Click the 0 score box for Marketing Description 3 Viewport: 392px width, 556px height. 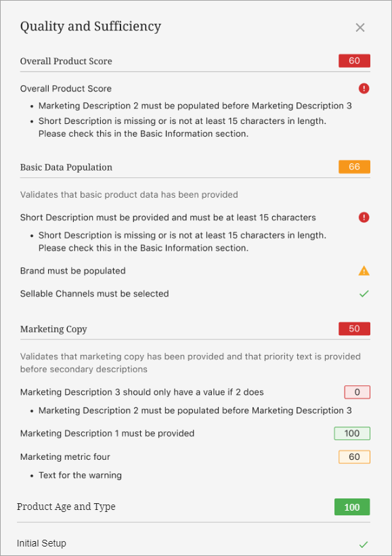point(357,392)
